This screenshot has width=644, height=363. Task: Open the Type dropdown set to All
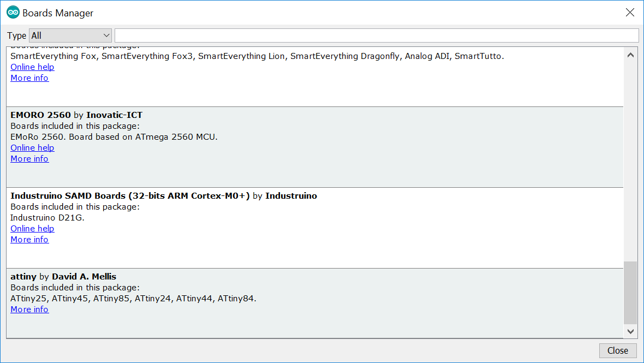tap(70, 35)
